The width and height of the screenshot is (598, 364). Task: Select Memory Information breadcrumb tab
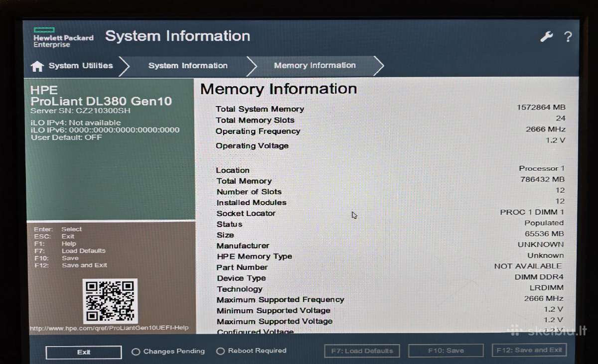tap(315, 65)
